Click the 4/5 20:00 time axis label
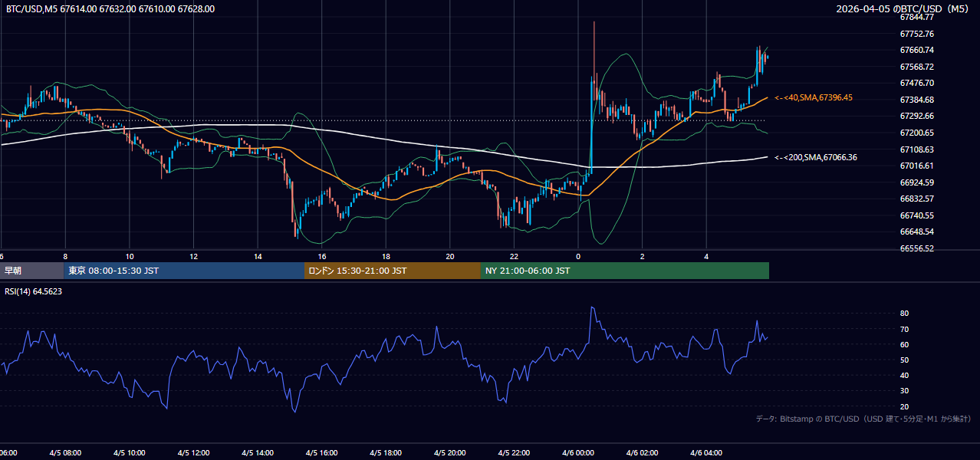Image resolution: width=980 pixels, height=460 pixels. 449,453
